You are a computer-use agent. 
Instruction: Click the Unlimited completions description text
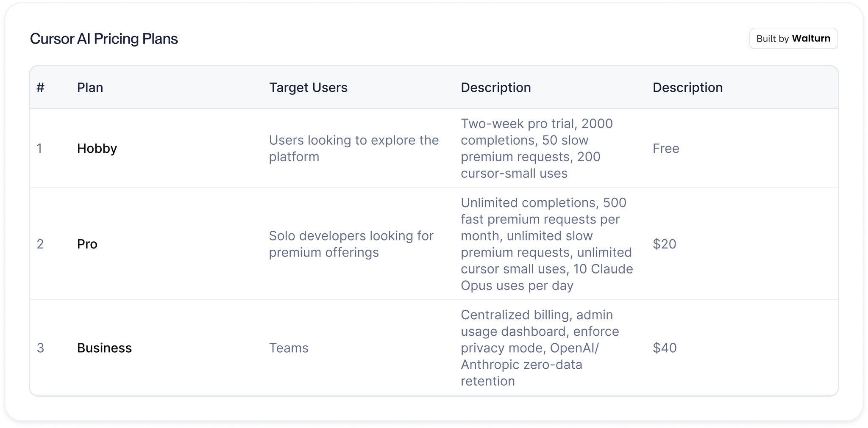pos(547,244)
